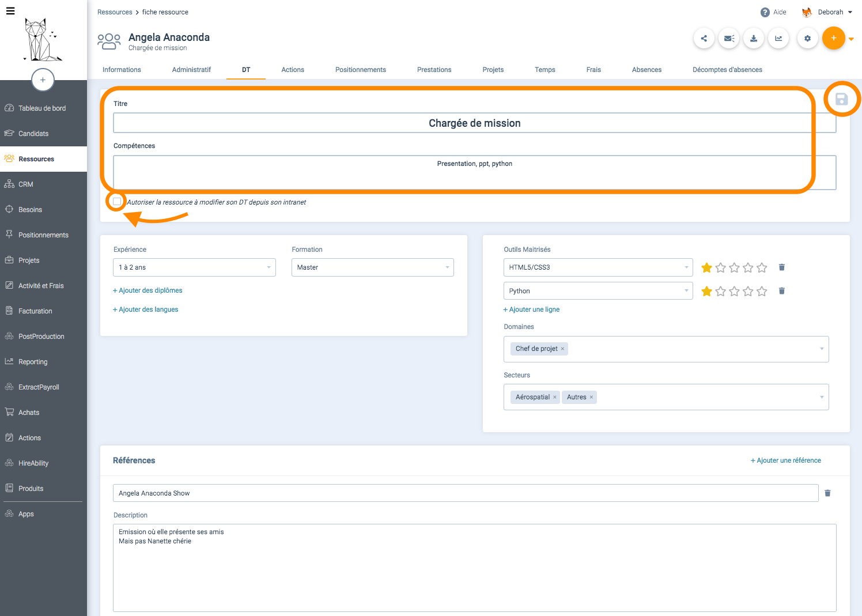Screen dimensions: 862x616
Task: Delete the HTML5/CSS3 tool row
Action: click(782, 267)
